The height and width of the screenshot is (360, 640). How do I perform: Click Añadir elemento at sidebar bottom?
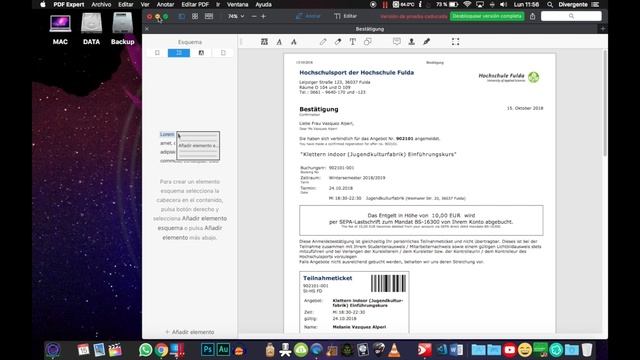[x=189, y=332]
